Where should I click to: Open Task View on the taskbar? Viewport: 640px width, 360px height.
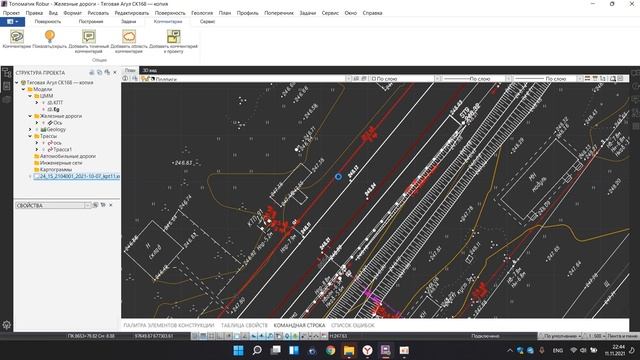(x=276, y=350)
